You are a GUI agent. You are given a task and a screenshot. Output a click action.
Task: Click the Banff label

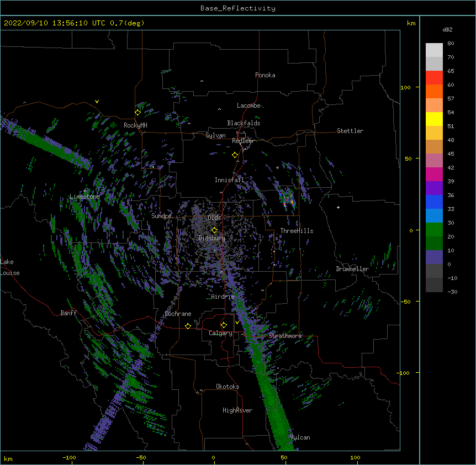coord(68,313)
